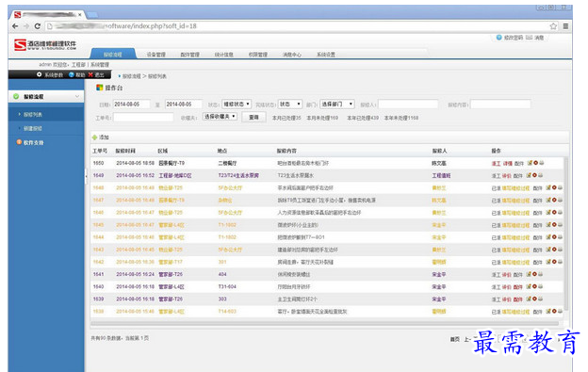Select the 报修流程 top tab
This screenshot has height=372, width=588.
(113, 55)
